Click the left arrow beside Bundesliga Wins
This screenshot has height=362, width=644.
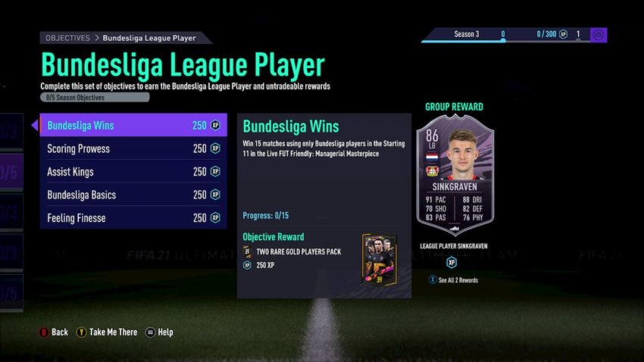click(35, 125)
